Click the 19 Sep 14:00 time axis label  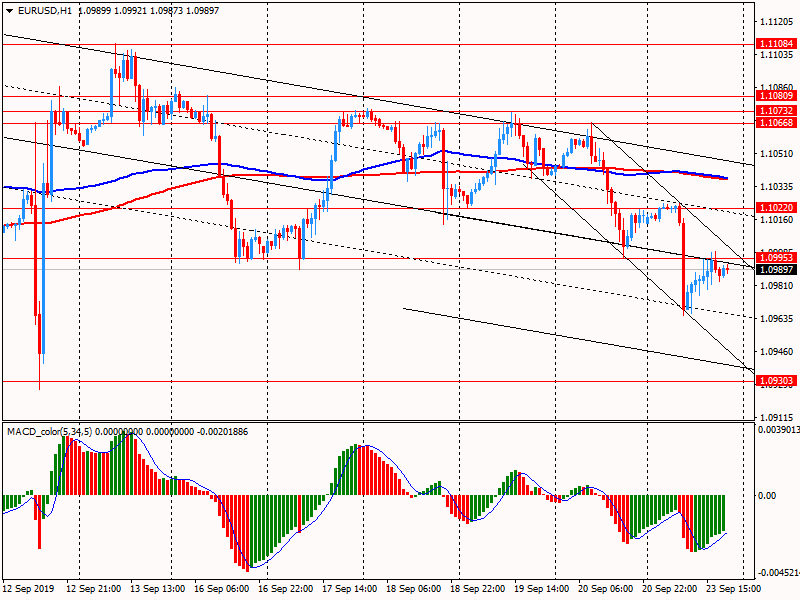542,589
